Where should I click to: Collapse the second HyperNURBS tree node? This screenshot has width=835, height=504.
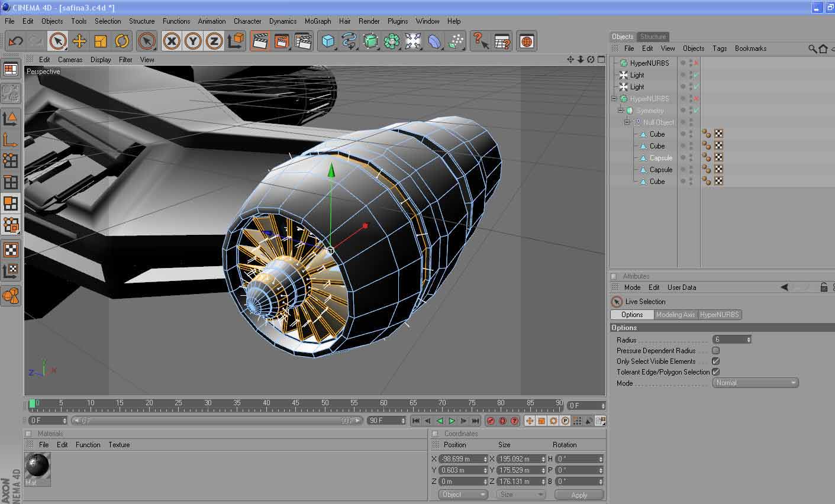(x=614, y=99)
